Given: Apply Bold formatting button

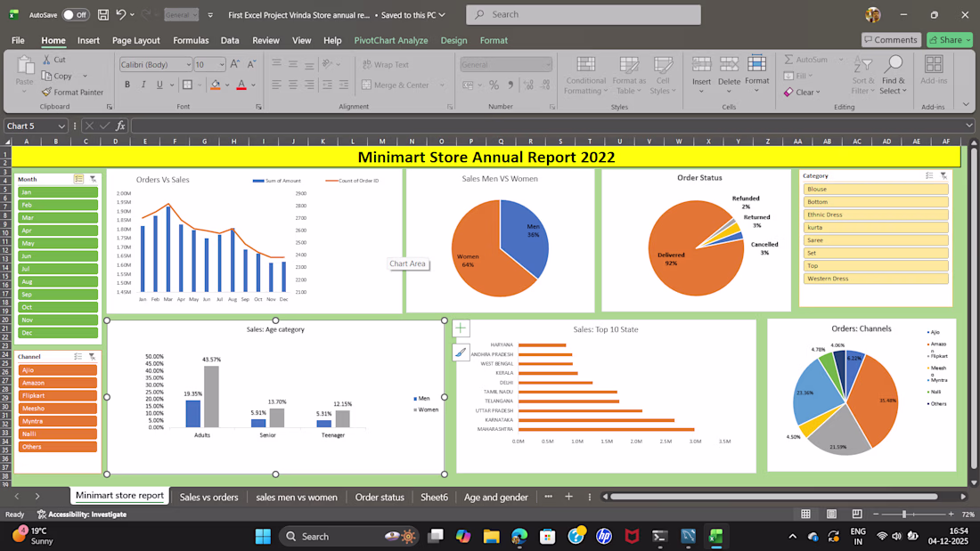Looking at the screenshot, I should pyautogui.click(x=127, y=85).
